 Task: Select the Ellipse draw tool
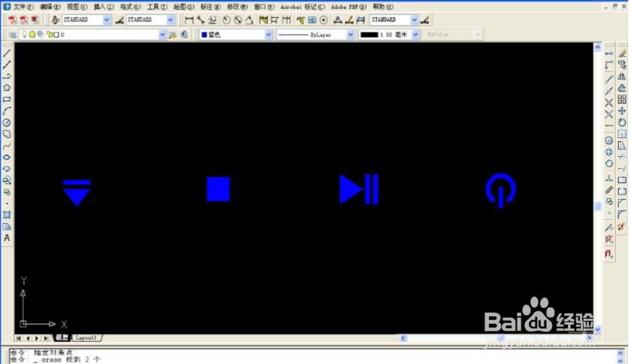(x=7, y=158)
